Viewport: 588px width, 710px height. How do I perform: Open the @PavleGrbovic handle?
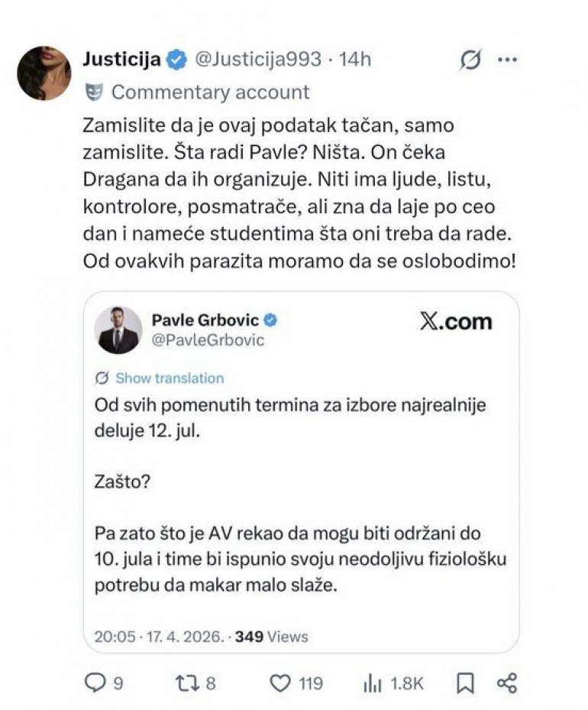[x=208, y=340]
